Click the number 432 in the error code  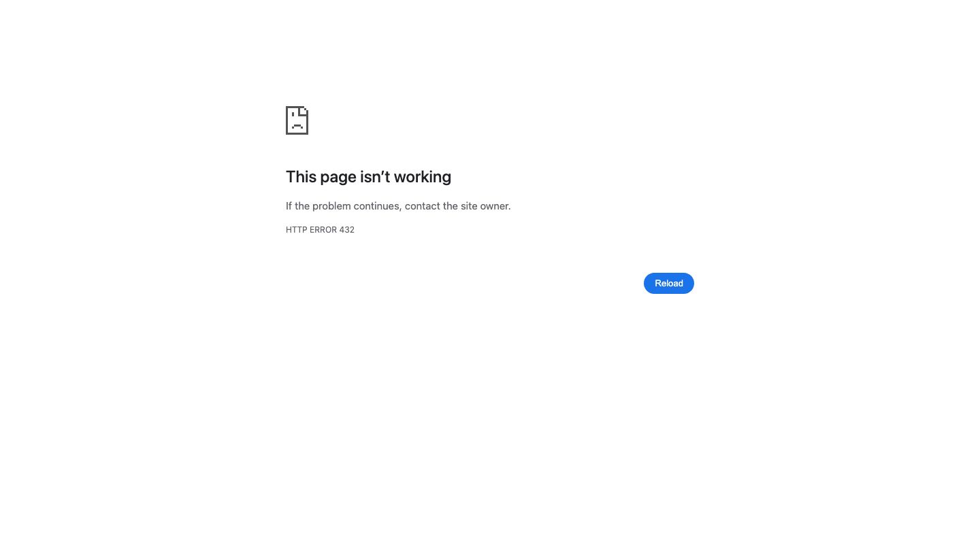click(346, 230)
